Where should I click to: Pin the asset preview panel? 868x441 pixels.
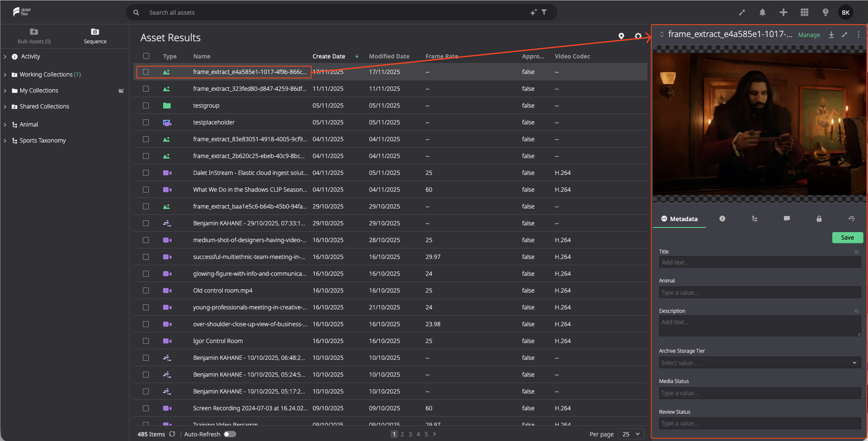(x=844, y=34)
